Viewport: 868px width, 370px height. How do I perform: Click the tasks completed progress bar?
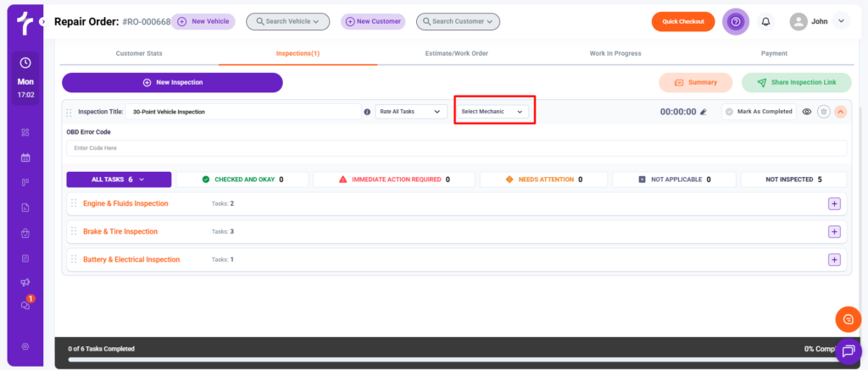coord(457,359)
